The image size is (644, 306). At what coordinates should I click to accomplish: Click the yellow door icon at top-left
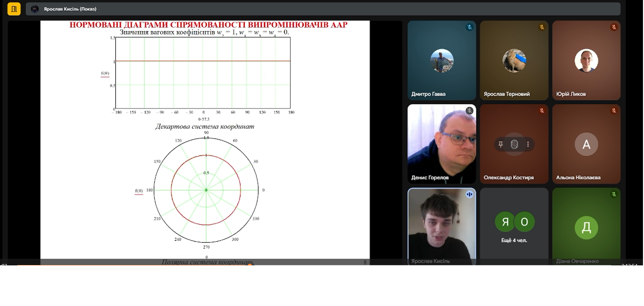14,9
